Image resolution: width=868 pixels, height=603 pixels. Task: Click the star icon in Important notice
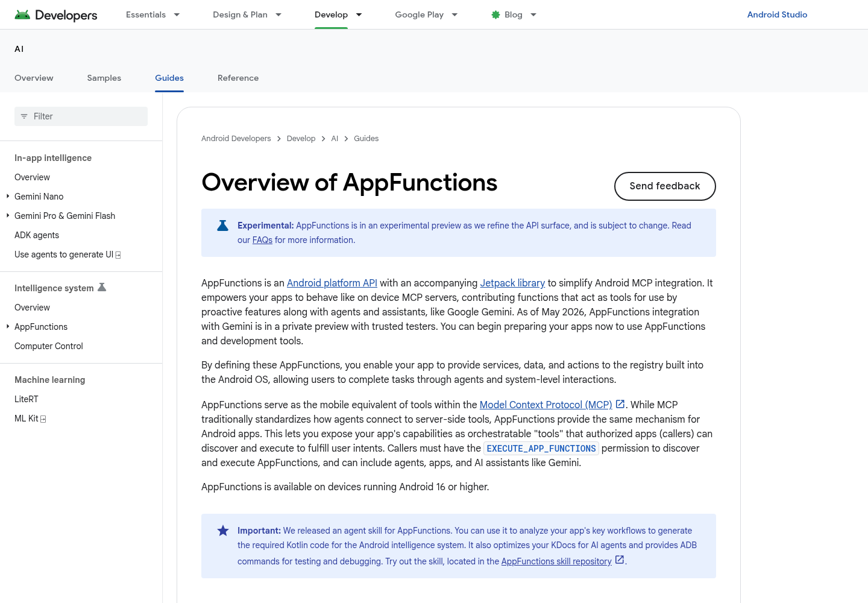click(223, 531)
